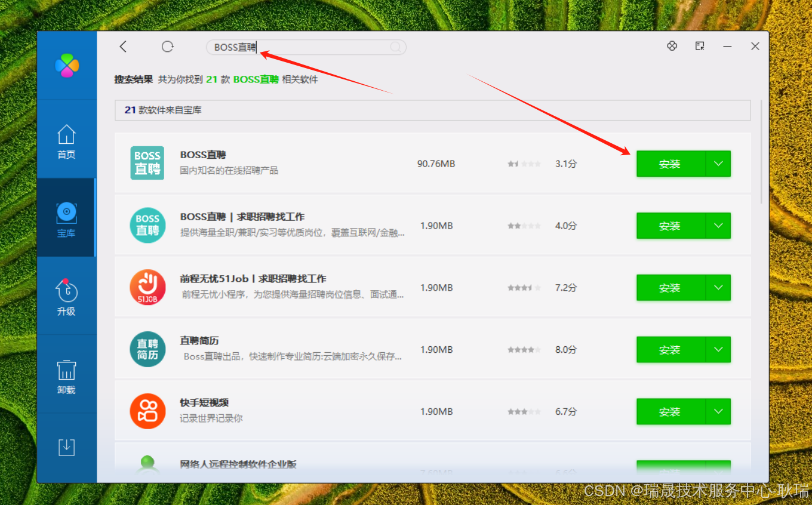Open the title 前程无忧51Job | 求职招聘找工作

point(253,279)
